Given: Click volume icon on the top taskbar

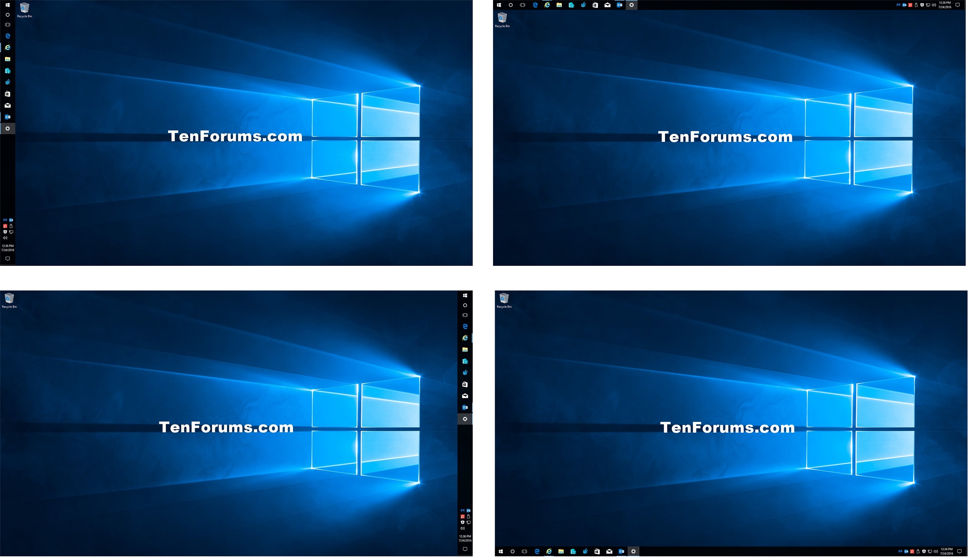Looking at the screenshot, I should [934, 5].
